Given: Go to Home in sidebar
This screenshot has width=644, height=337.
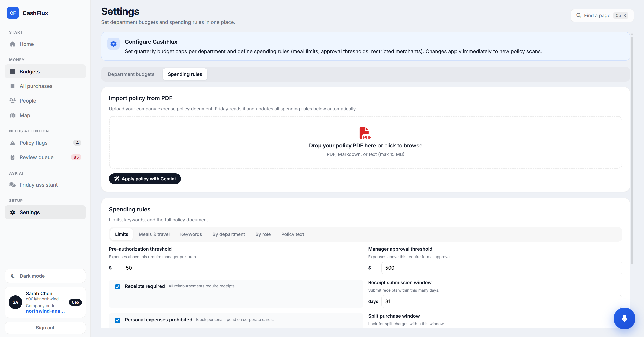Looking at the screenshot, I should (x=45, y=44).
